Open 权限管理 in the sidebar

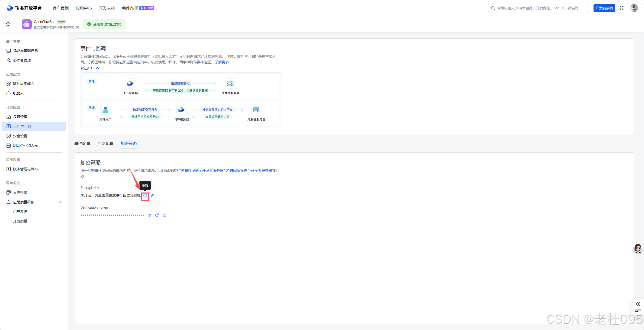20,117
